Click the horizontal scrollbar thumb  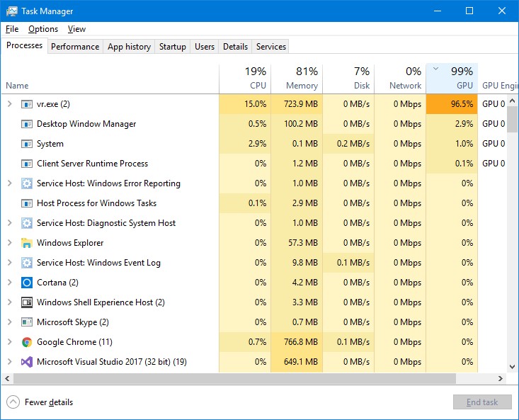point(234,378)
